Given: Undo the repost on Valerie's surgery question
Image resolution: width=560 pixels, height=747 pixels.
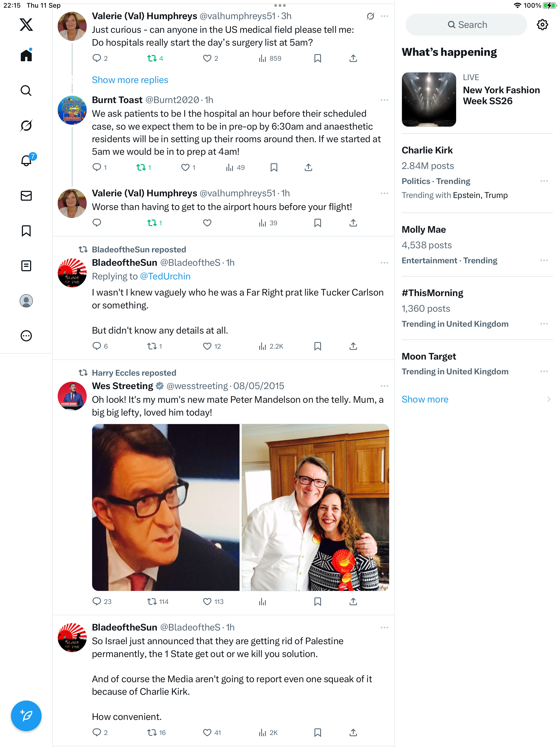Looking at the screenshot, I should click(155, 59).
